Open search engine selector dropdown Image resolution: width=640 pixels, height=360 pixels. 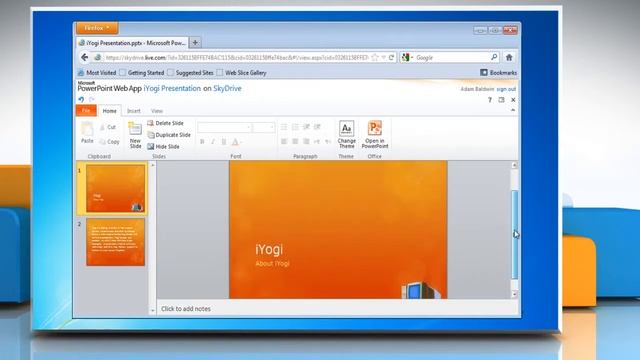click(407, 58)
